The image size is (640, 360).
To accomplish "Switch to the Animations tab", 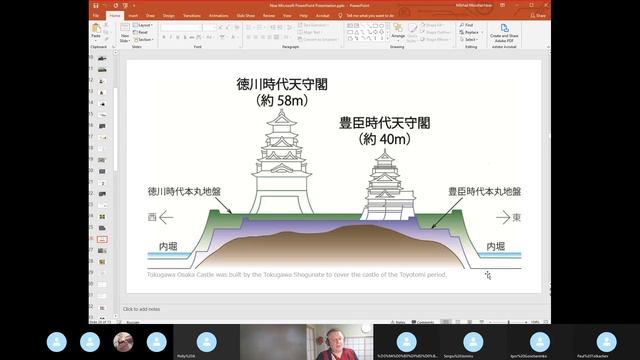I will pyautogui.click(x=218, y=16).
